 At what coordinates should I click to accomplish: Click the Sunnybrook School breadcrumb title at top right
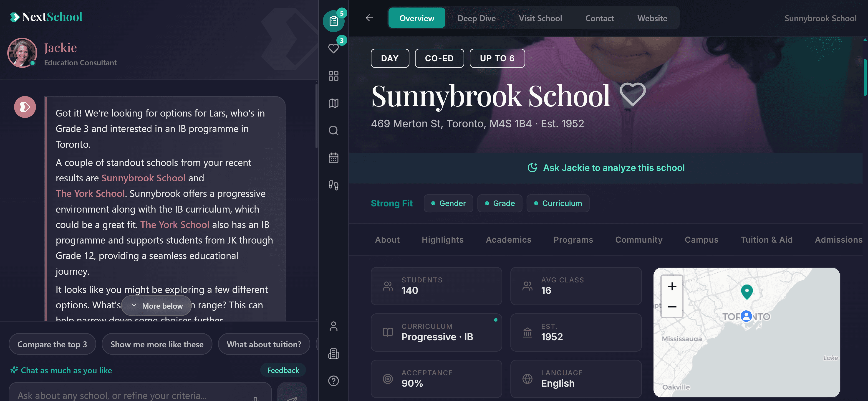[820, 18]
